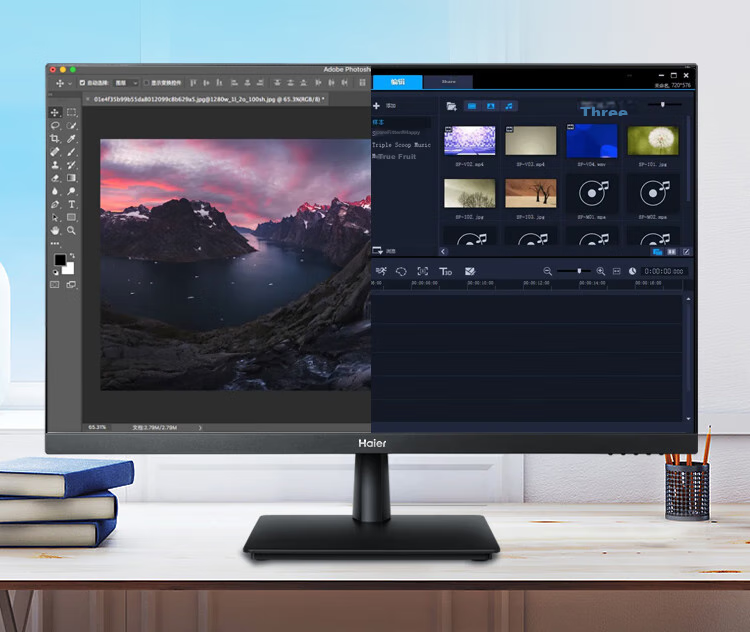The height and width of the screenshot is (632, 750).
Task: Select the Crop tool
Action: coord(55,139)
